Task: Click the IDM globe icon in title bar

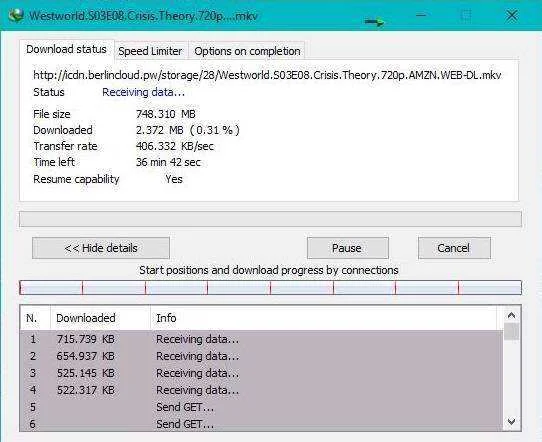Action: [16, 15]
